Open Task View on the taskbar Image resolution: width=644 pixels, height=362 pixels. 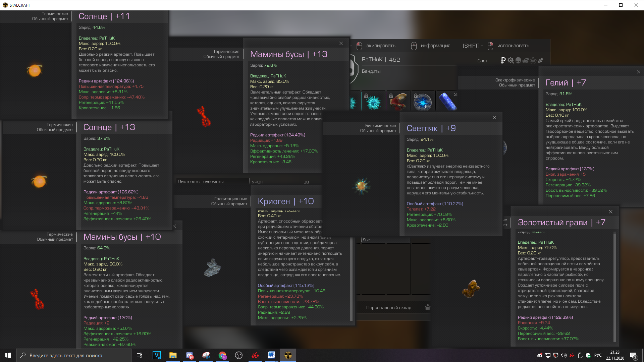[x=140, y=355]
